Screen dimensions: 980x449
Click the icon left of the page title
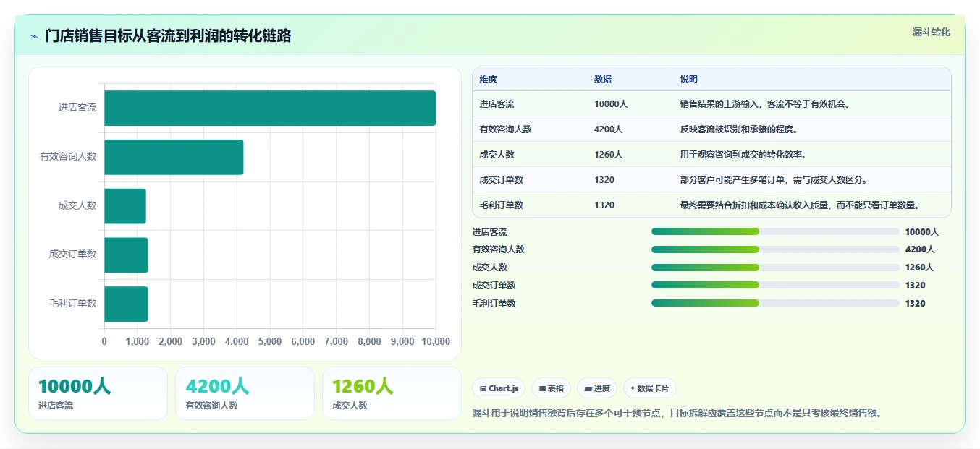click(34, 36)
